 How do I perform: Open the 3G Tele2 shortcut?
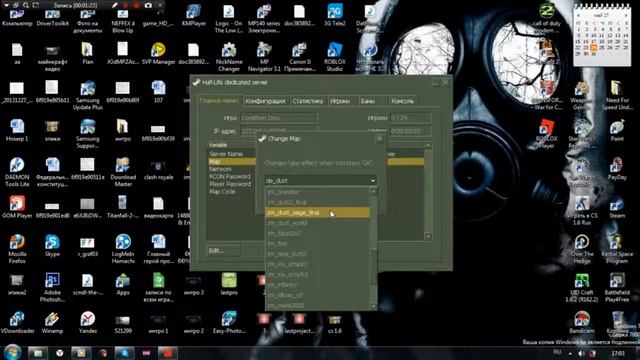pos(334,16)
